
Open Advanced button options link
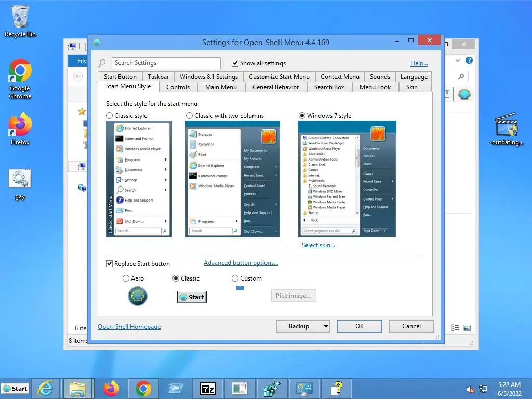(x=241, y=262)
